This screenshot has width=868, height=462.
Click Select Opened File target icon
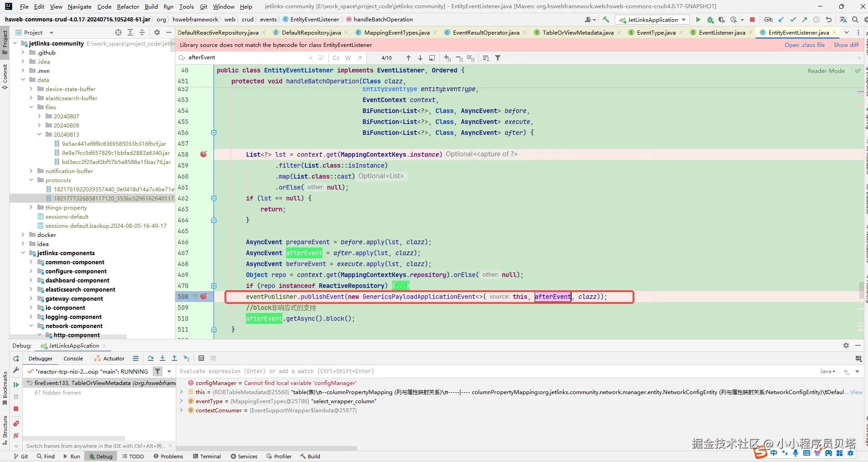[118, 32]
